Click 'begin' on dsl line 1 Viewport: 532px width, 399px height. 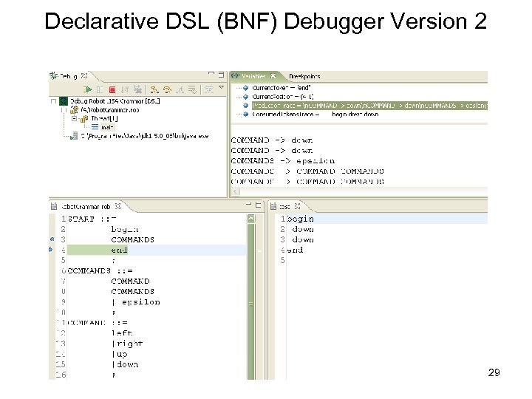click(300, 219)
